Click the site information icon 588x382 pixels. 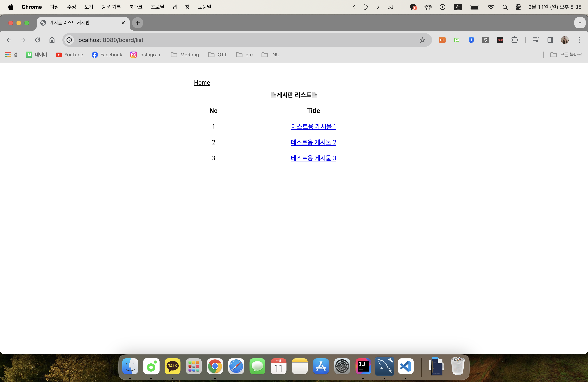coord(69,40)
